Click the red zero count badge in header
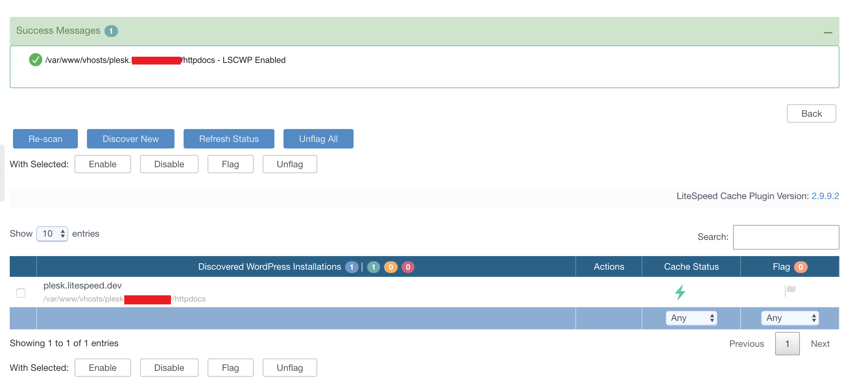Viewport: 868px width, 389px height. point(408,267)
